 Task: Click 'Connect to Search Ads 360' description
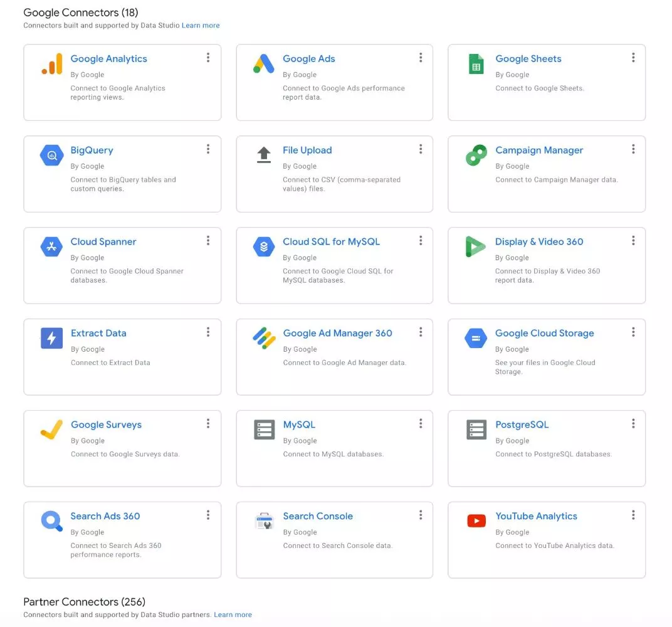click(x=116, y=551)
